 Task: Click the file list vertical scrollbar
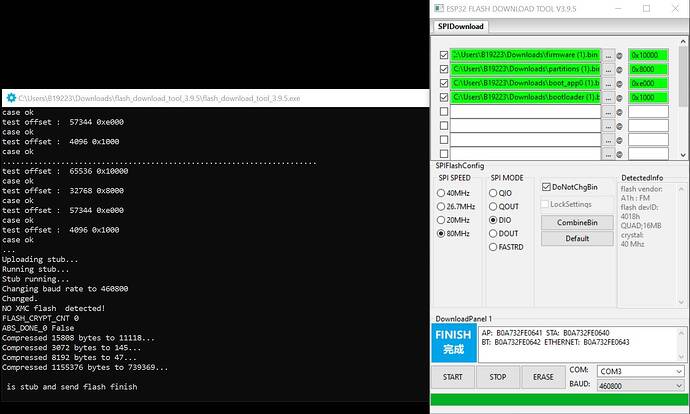pos(683,77)
